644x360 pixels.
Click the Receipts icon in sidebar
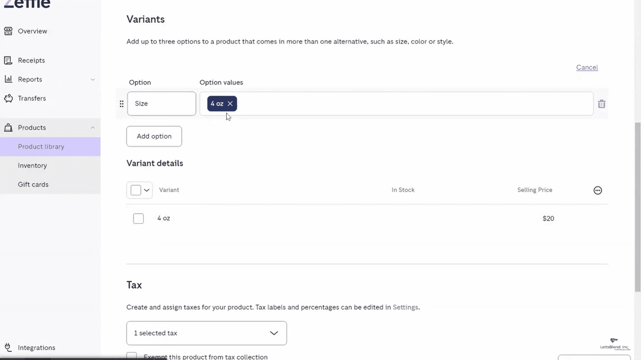[x=8, y=60]
